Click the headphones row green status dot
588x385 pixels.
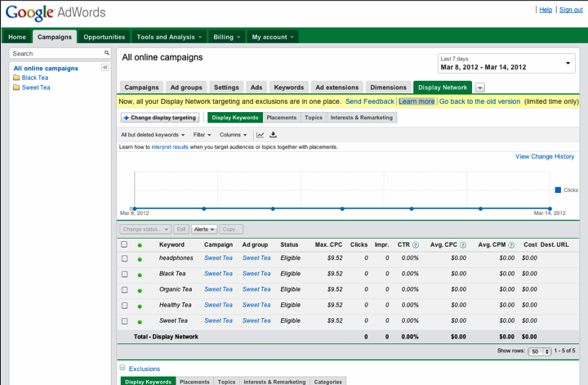pyautogui.click(x=140, y=259)
